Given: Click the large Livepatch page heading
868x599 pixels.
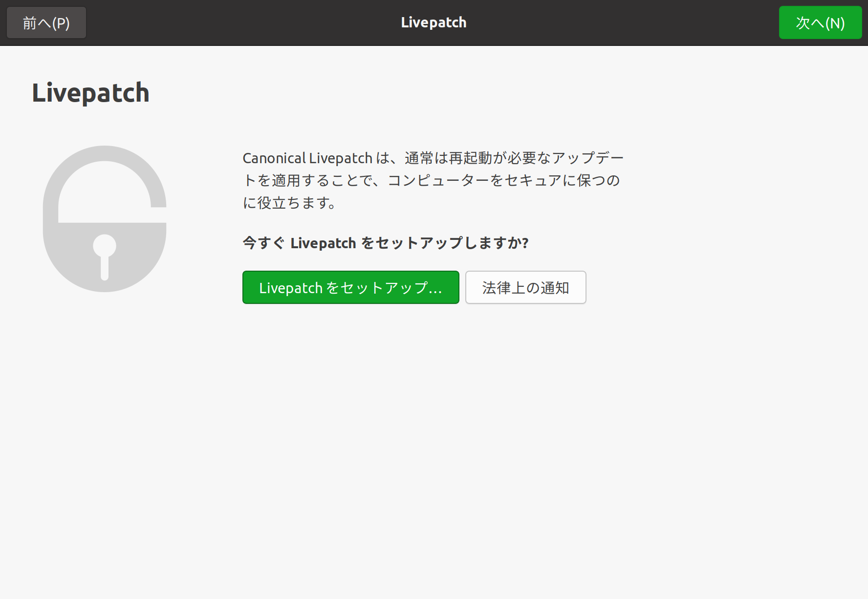Looking at the screenshot, I should click(90, 93).
